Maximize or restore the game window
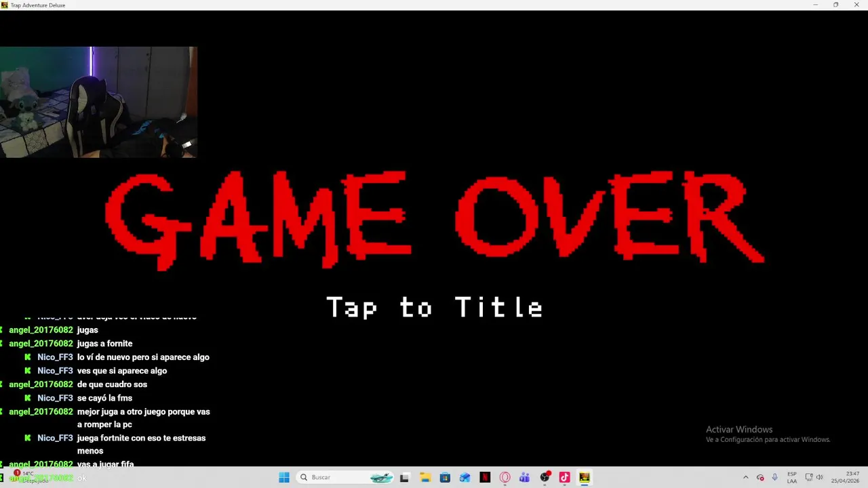Viewport: 868px width, 488px height. pyautogui.click(x=836, y=5)
